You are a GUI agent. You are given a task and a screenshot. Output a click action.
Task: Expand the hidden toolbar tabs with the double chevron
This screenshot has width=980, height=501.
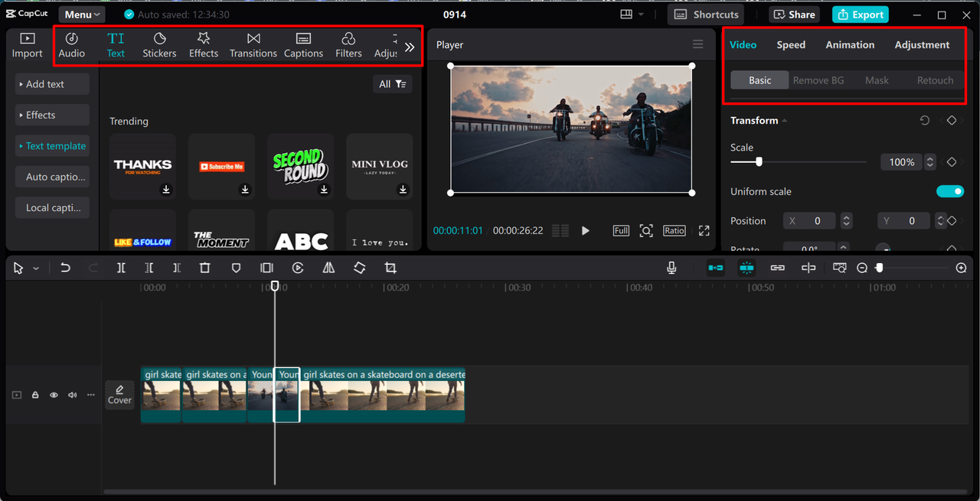coord(410,47)
